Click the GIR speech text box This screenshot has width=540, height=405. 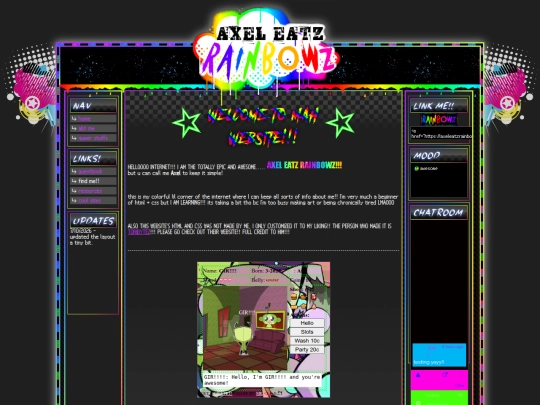(x=262, y=380)
